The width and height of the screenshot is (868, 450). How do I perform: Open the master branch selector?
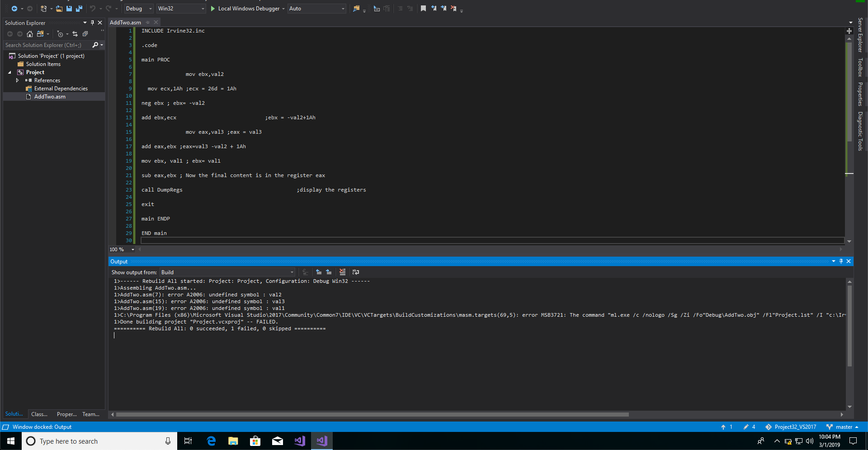pyautogui.click(x=843, y=427)
